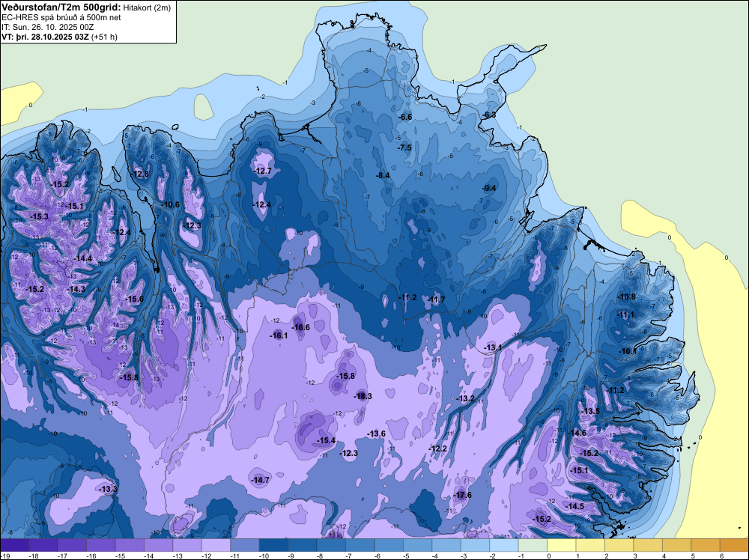749x560 pixels.
Task: Click the 3 tick label on the legend
Action: click(x=635, y=556)
